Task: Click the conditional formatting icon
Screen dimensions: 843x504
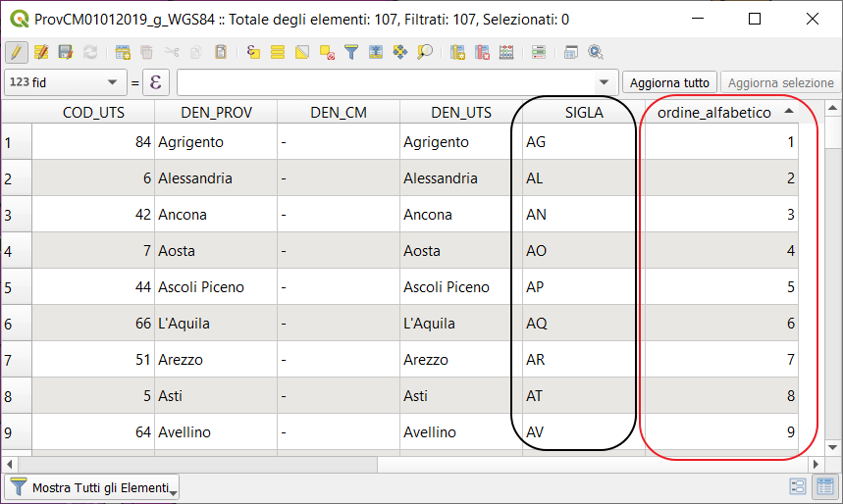Action: pos(539,52)
